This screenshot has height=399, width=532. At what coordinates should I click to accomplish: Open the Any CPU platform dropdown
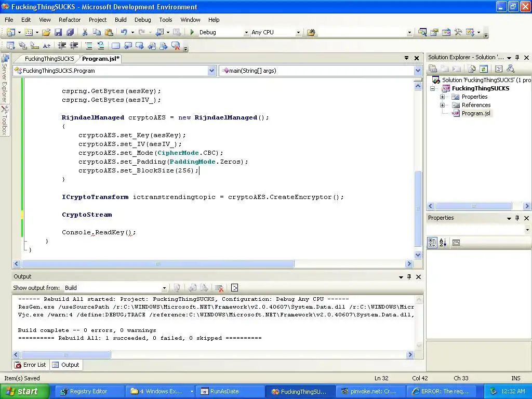click(x=298, y=33)
